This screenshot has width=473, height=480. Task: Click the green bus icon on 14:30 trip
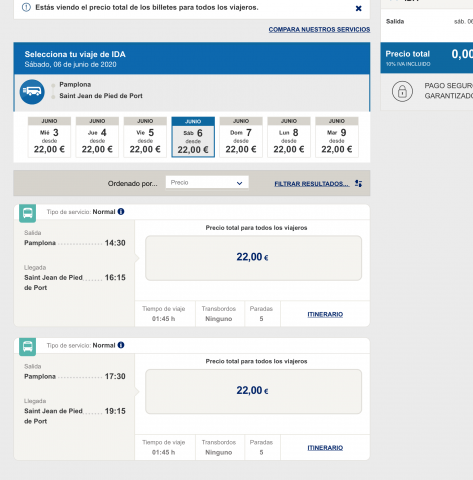[x=28, y=213]
